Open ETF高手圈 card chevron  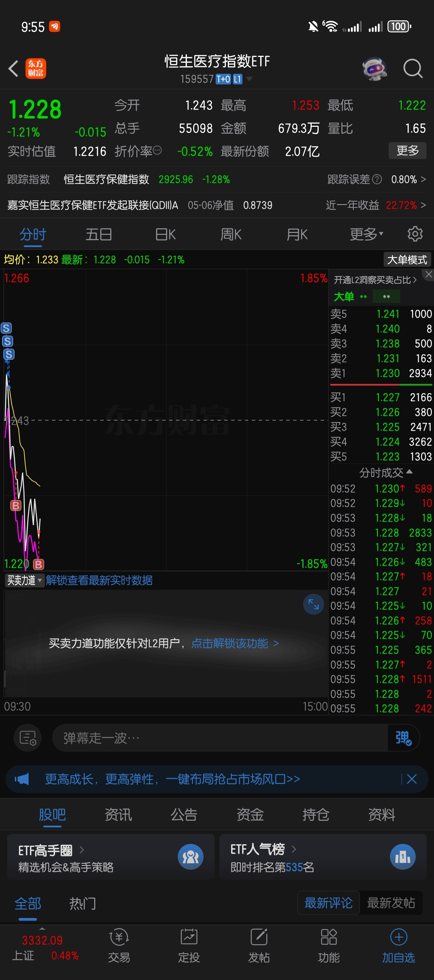(x=81, y=849)
